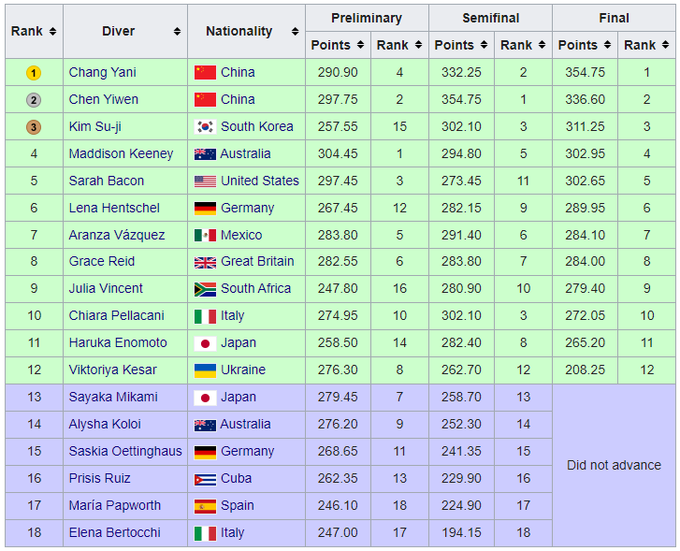Open the Elena Bertocchi diver link

(114, 533)
